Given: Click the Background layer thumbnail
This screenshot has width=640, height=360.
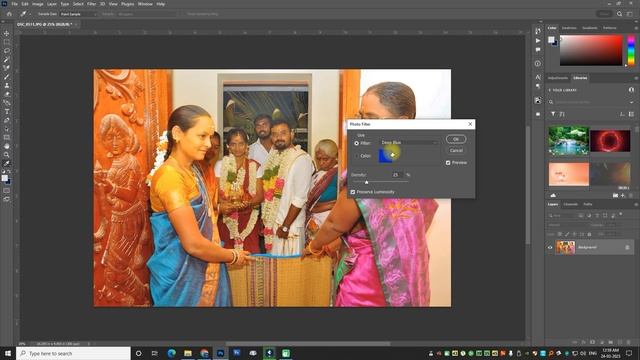Looking at the screenshot, I should pos(566,247).
